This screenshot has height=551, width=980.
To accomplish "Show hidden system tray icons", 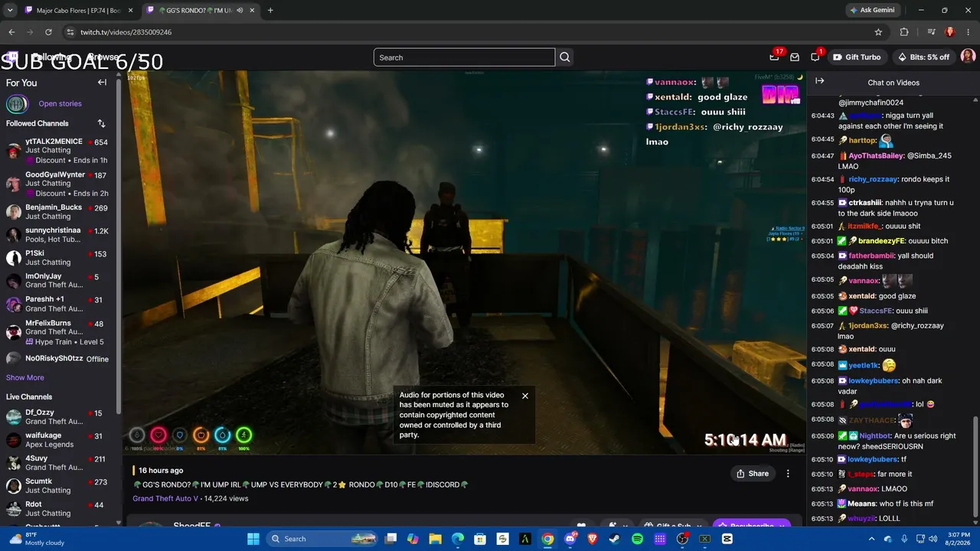I will coord(871,539).
